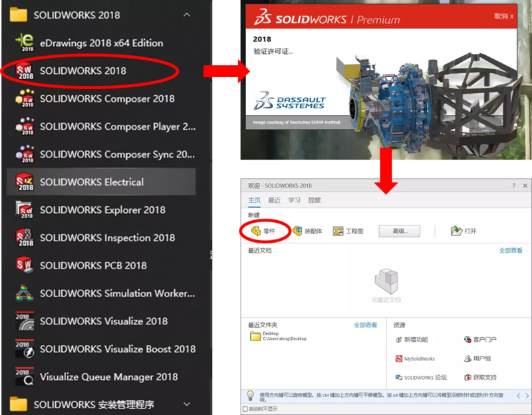Show the previous tip arrow
The height and width of the screenshot is (415, 532).
519,396
